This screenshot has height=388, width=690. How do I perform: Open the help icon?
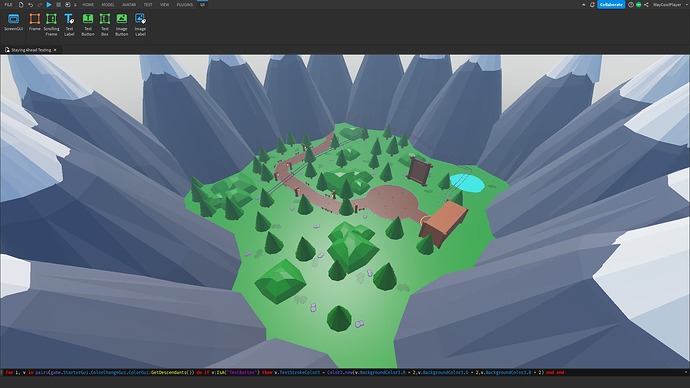[x=631, y=4]
